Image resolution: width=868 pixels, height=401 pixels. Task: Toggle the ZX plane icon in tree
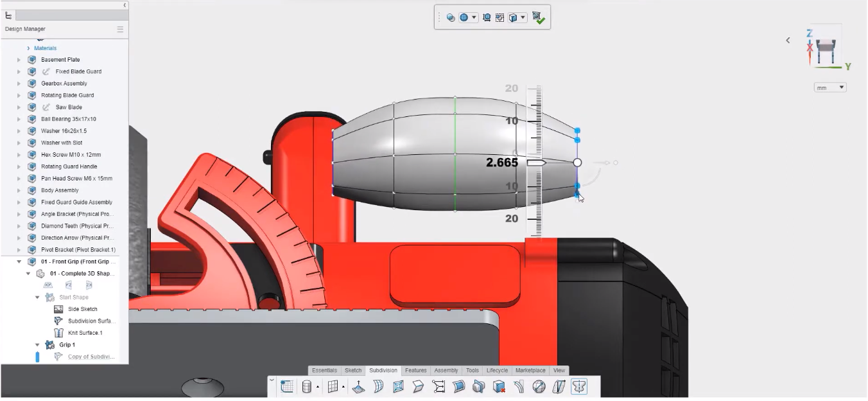point(89,285)
